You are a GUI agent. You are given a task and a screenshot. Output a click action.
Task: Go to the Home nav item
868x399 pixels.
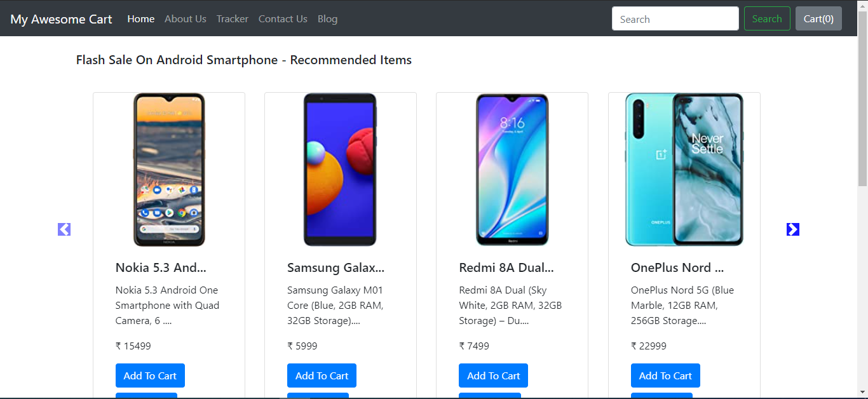pos(141,19)
